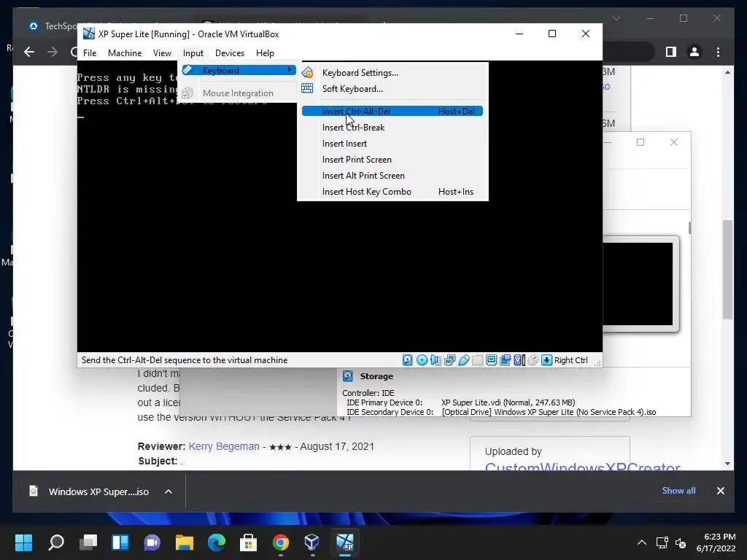747x560 pixels.
Task: Open the Kerry Begeman reviewer link
Action: pyautogui.click(x=224, y=446)
